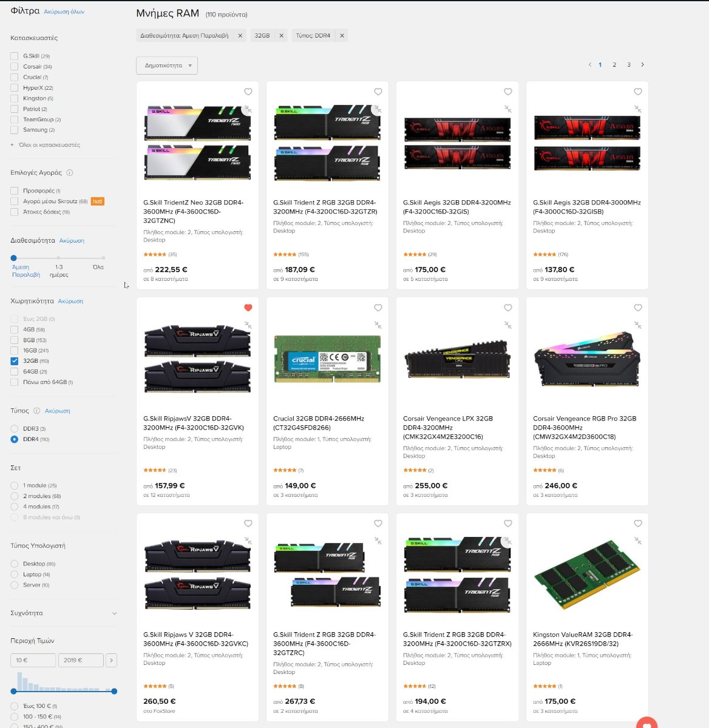Favorite the Crucial 32GB DDR4-2666MHz
Image resolution: width=709 pixels, height=728 pixels.
pos(378,308)
